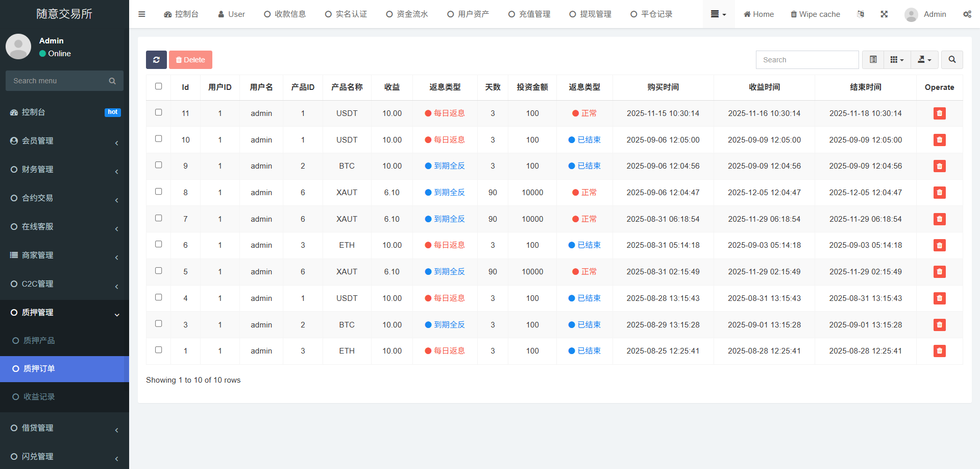Check the checkbox for row Id 10
Screen dimensions: 980x469
159,139
